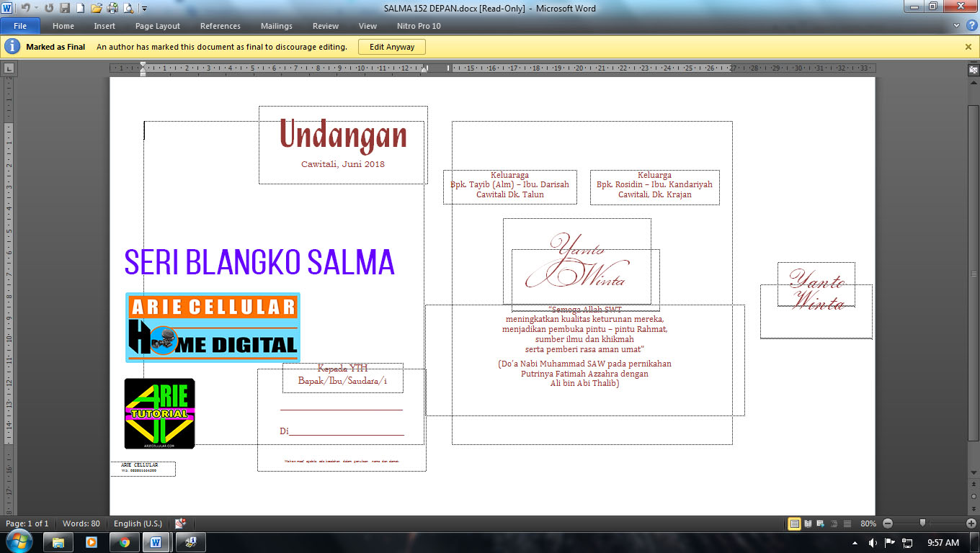The width and height of the screenshot is (980, 553).
Task: Click the vertical scrollbar up arrow
Action: click(974, 82)
